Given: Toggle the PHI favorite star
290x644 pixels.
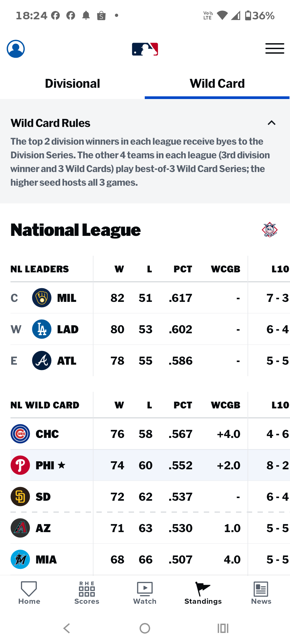Looking at the screenshot, I should (61, 465).
